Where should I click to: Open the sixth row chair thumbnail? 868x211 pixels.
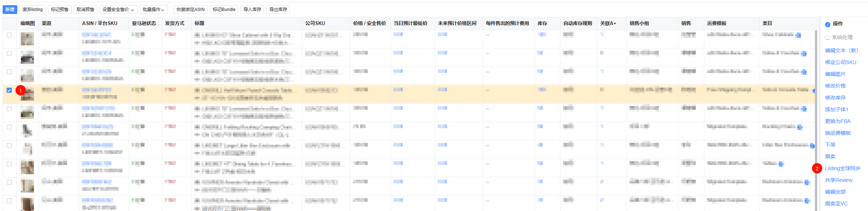(x=27, y=131)
